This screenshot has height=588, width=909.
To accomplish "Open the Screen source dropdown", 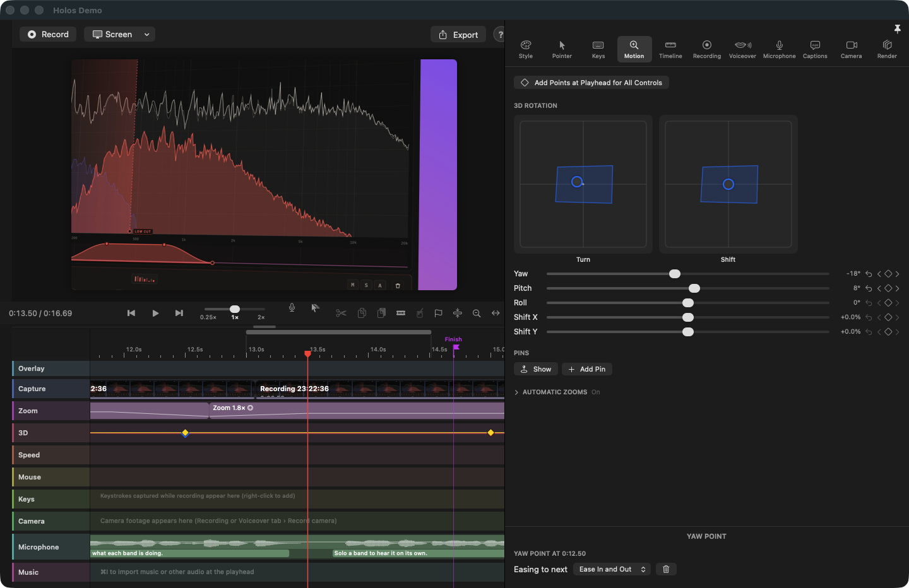I will (119, 34).
